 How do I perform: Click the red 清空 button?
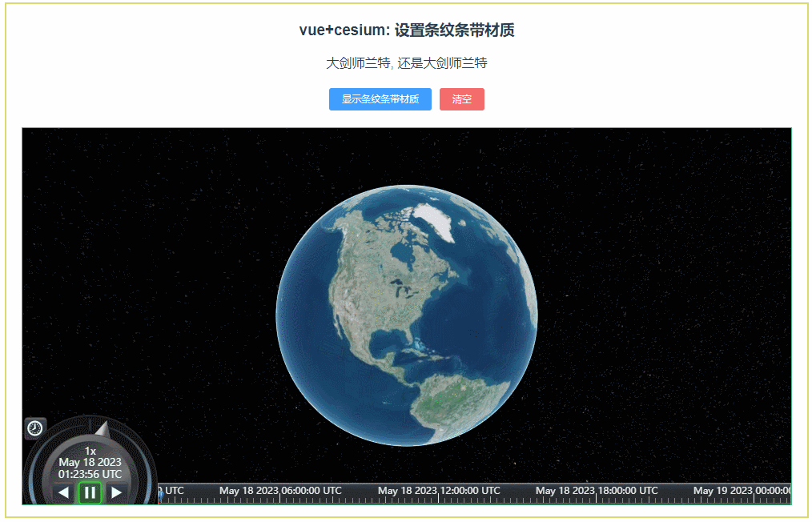tap(462, 99)
